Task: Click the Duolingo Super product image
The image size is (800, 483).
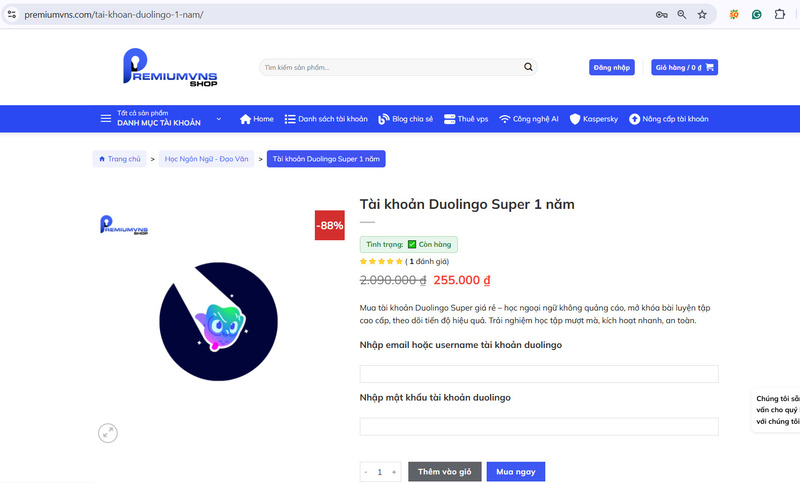Action: pos(218,321)
